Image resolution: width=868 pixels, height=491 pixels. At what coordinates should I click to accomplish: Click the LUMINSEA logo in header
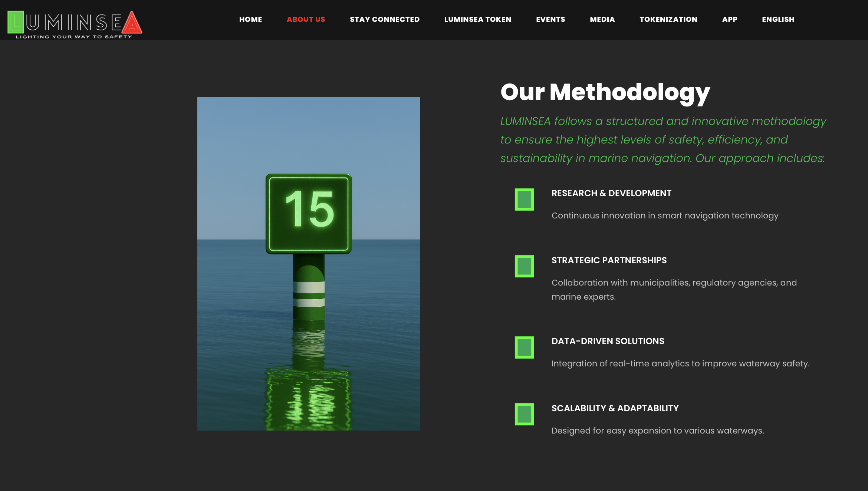tap(75, 24)
